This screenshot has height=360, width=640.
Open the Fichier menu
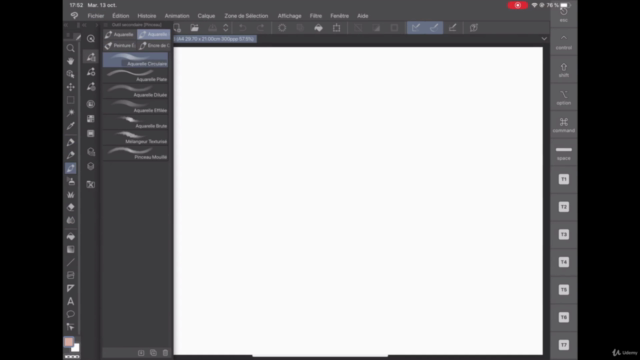[96, 16]
